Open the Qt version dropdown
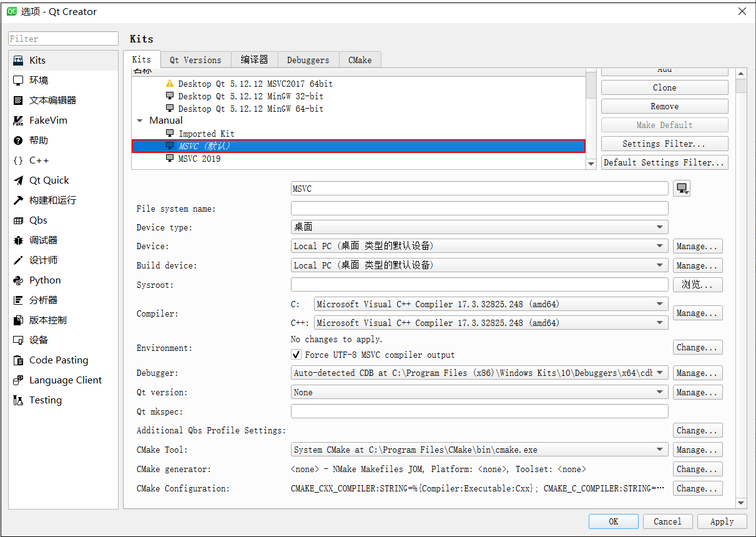Viewport: 756px width, 537px height. pyautogui.click(x=479, y=392)
